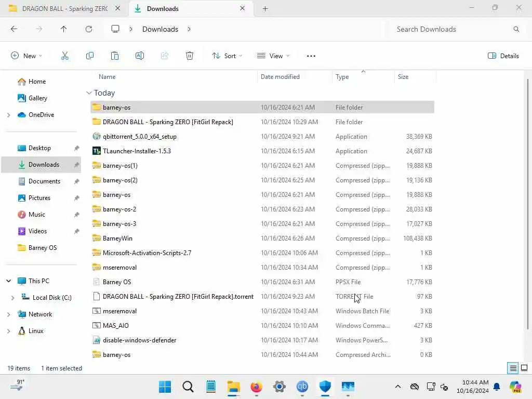Click the vertical scrollbar of file list
Viewport: 532px width, 399px height.
click(528, 204)
